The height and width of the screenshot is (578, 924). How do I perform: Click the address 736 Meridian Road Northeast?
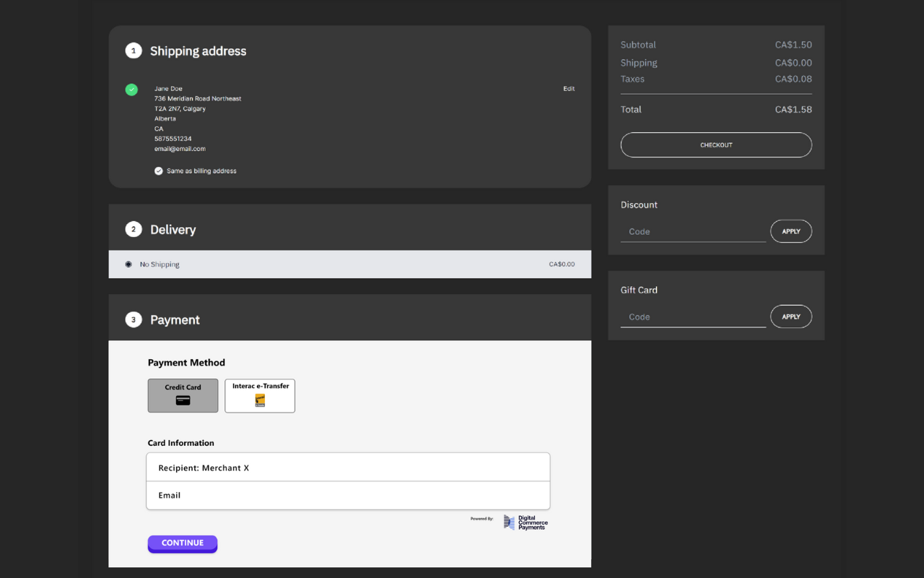tap(198, 99)
